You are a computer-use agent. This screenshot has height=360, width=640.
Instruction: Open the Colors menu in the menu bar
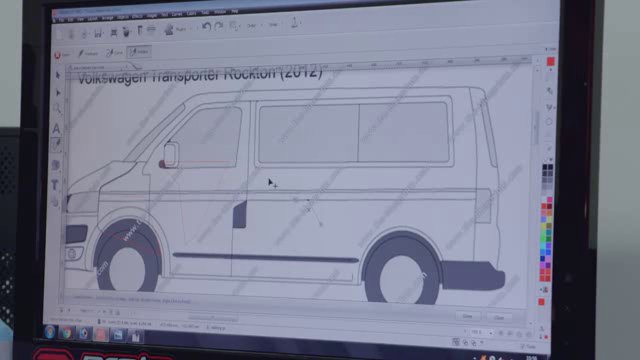click(x=191, y=13)
